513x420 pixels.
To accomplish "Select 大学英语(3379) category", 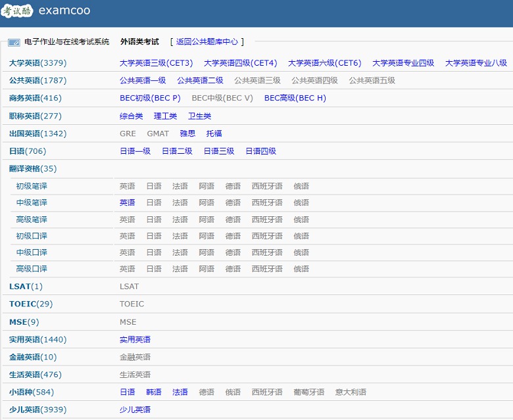I will [x=37, y=63].
